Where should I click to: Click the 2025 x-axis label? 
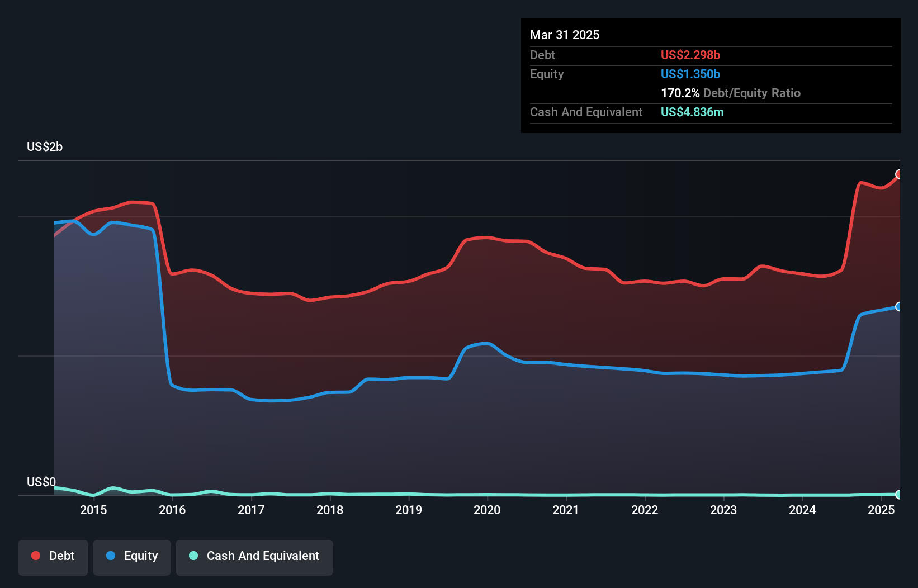881,510
